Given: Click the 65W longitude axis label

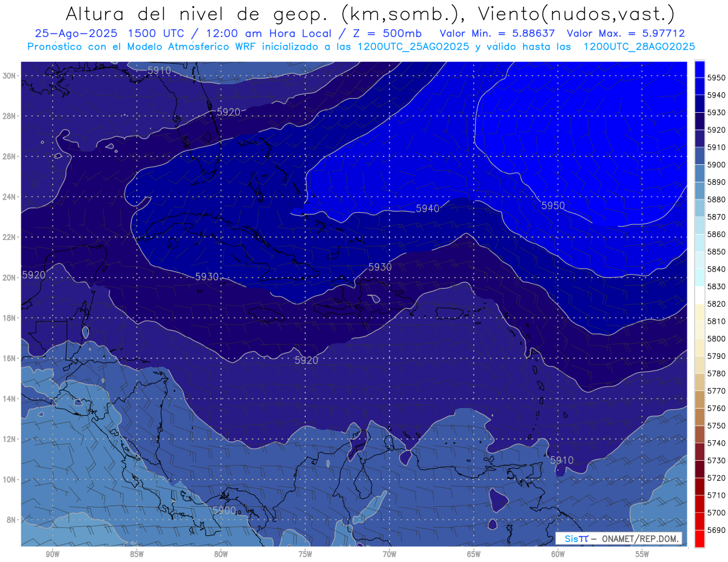Looking at the screenshot, I should point(474,554).
